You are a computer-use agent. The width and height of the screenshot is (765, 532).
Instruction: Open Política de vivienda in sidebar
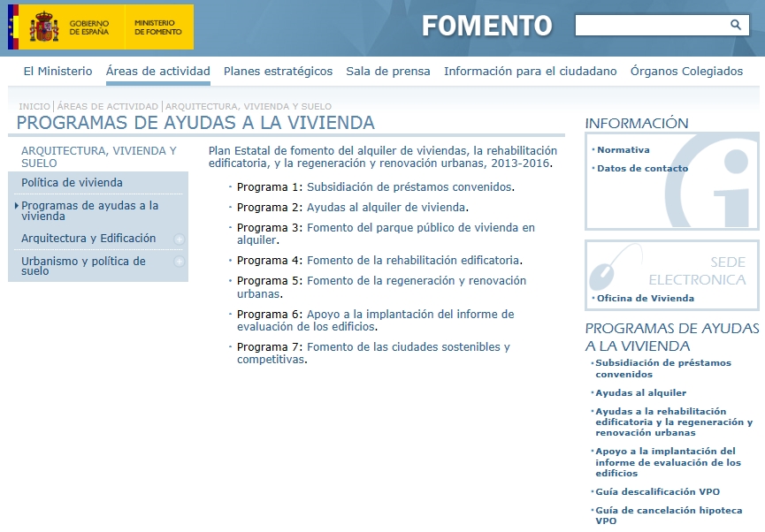72,183
